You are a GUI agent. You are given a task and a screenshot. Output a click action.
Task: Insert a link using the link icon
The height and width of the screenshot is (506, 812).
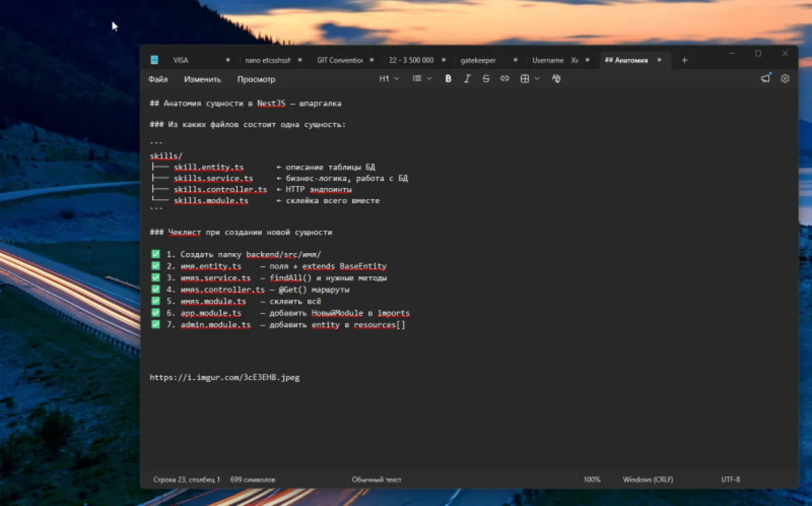[505, 79]
